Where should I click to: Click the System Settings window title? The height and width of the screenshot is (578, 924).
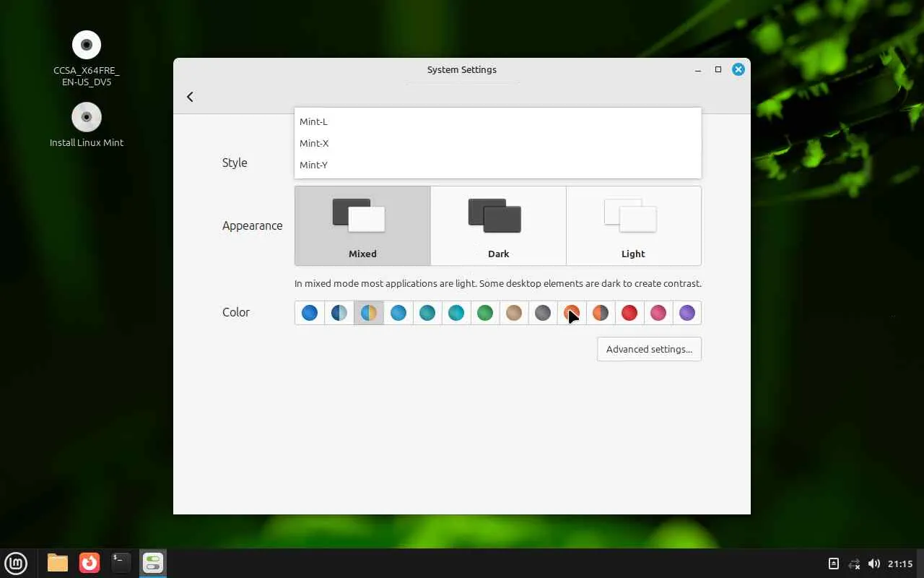462,69
